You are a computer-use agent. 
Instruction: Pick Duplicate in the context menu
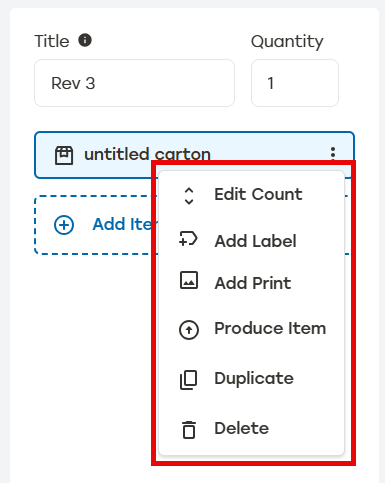tap(251, 379)
